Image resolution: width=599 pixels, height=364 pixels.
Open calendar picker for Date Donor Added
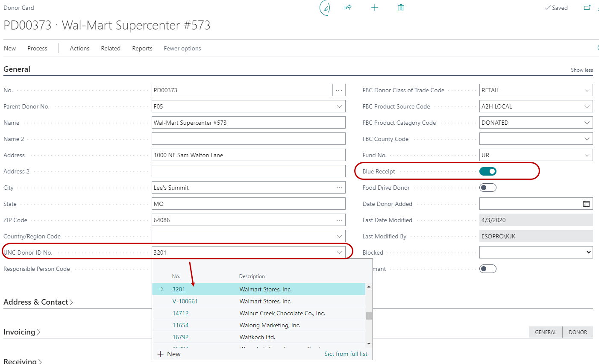(x=586, y=204)
